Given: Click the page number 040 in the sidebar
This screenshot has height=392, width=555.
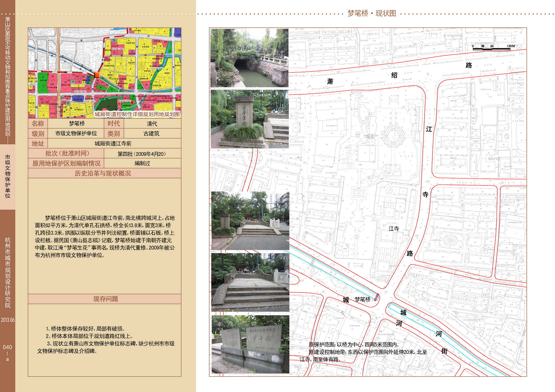Looking at the screenshot, I should [7, 347].
